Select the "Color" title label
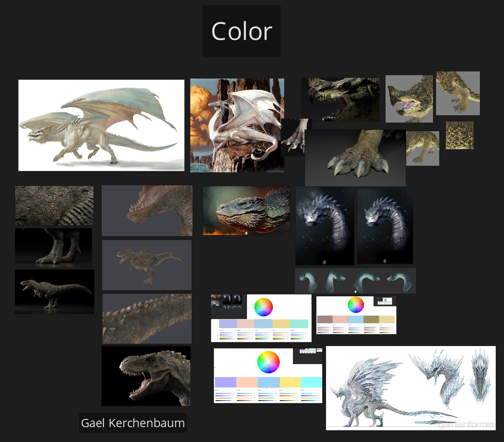 241,31
